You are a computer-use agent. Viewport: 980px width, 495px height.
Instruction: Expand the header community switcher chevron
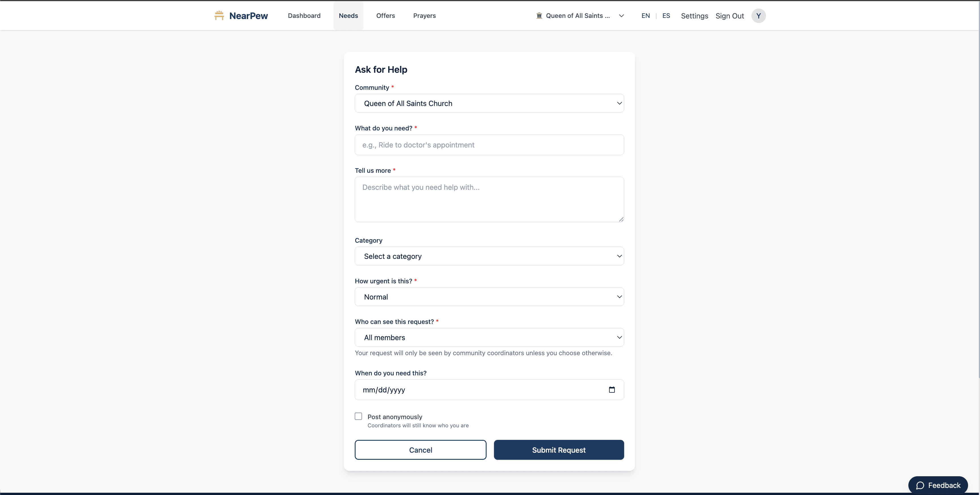(621, 16)
